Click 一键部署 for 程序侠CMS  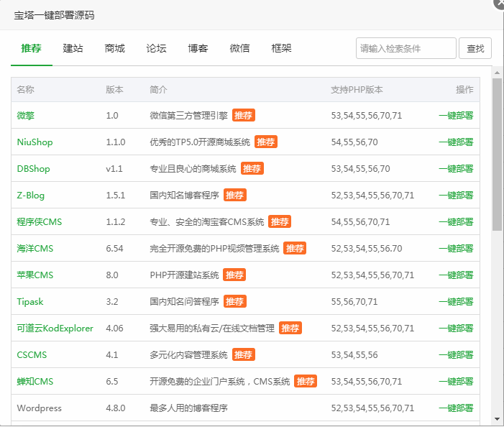tap(456, 222)
